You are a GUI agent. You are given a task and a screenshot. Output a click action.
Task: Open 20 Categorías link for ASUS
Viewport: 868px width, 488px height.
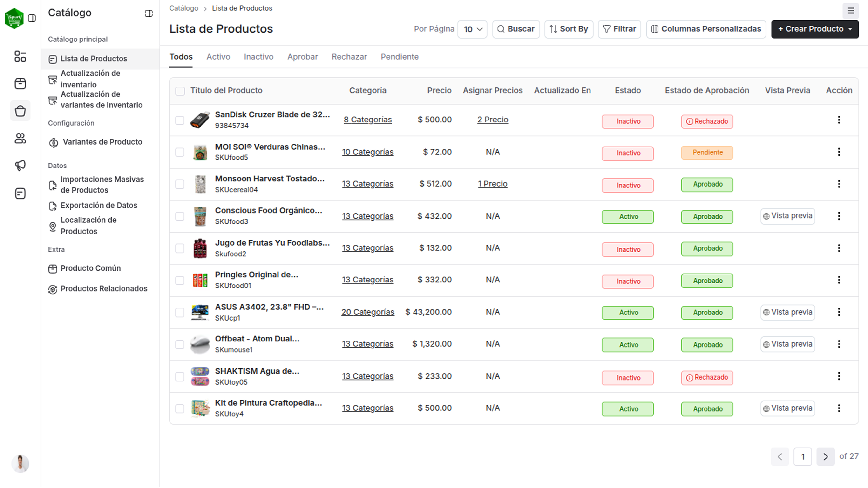click(368, 312)
